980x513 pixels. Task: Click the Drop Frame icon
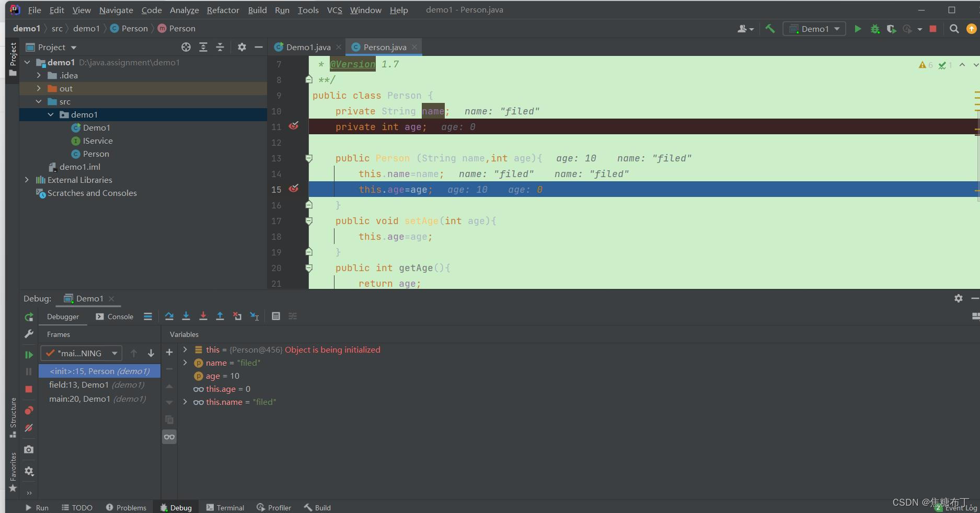237,316
